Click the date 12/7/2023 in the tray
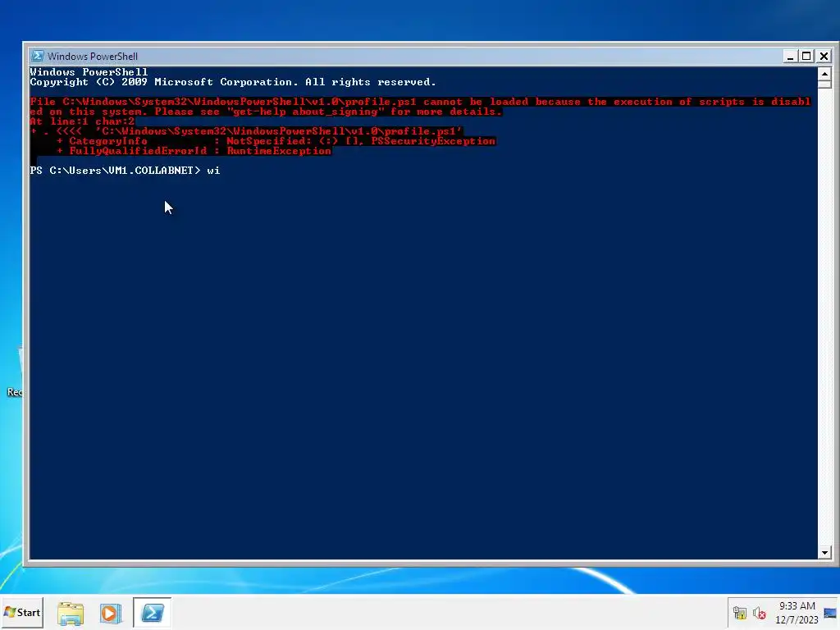 pos(797,620)
